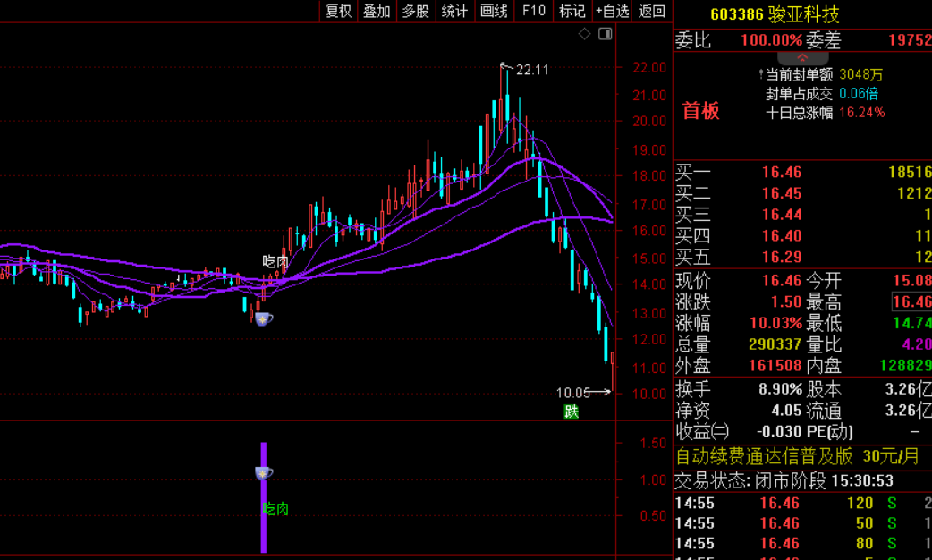This screenshot has height=560, width=932.
Task: Click the pin icon beside 当前封单额
Action: point(761,75)
